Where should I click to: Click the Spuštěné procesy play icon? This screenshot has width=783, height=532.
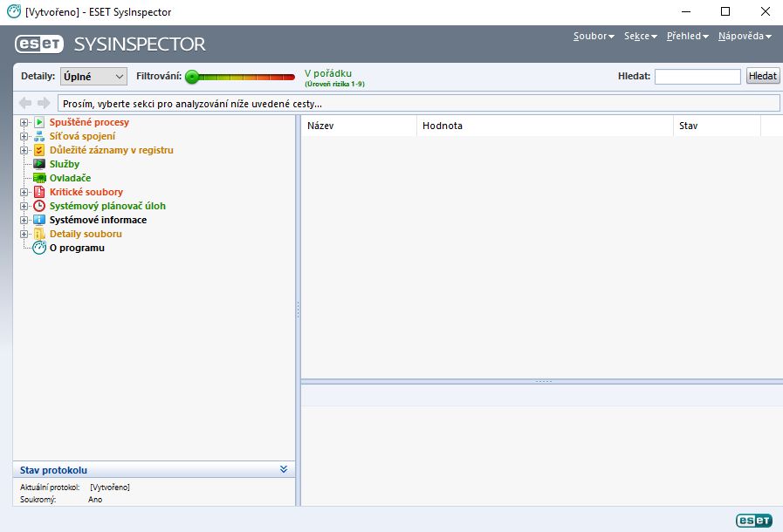click(x=39, y=122)
